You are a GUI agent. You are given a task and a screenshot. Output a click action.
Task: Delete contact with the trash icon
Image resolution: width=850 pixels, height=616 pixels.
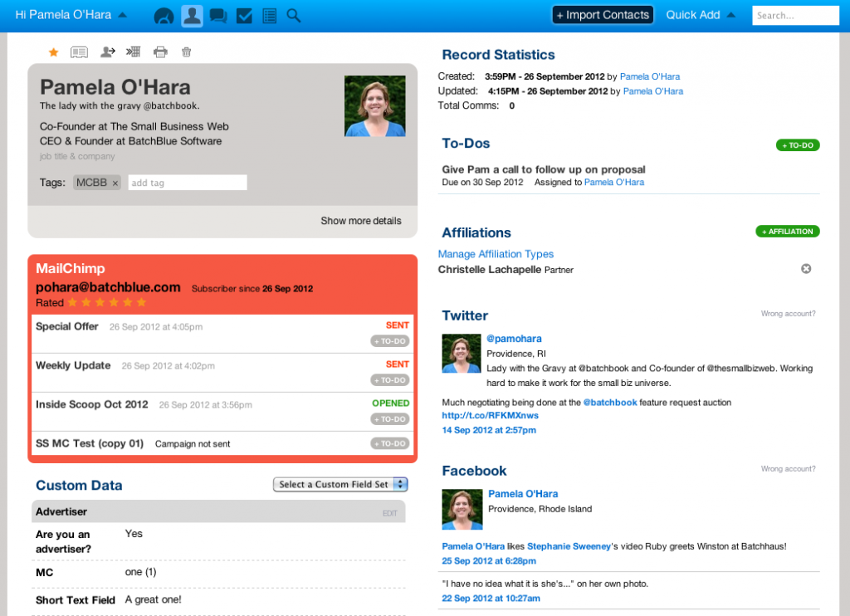(x=186, y=51)
